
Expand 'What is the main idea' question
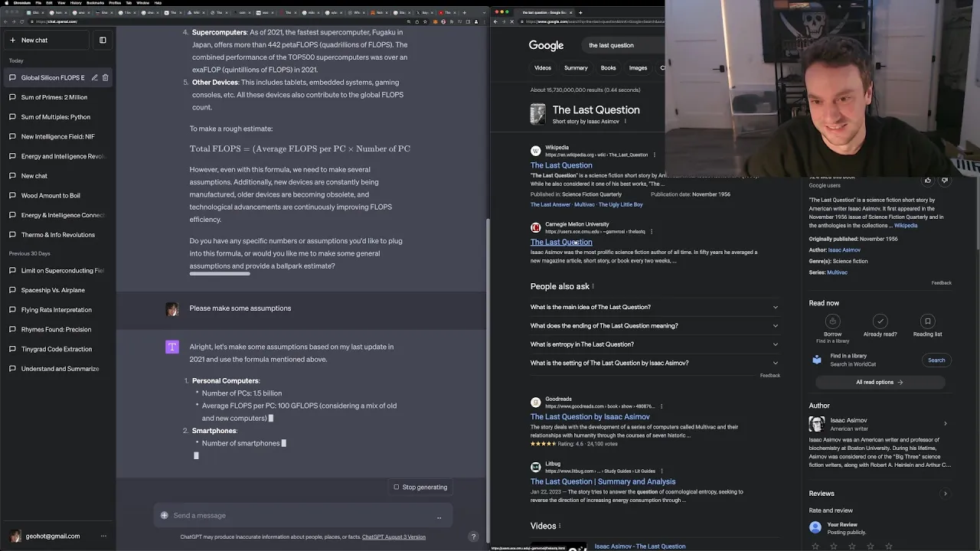[x=655, y=307]
